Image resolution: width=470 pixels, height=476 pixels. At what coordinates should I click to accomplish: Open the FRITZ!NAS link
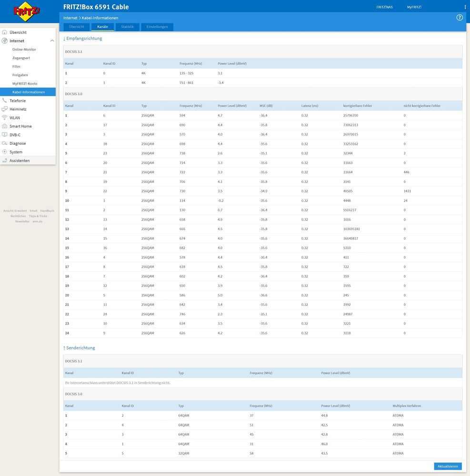tap(384, 7)
